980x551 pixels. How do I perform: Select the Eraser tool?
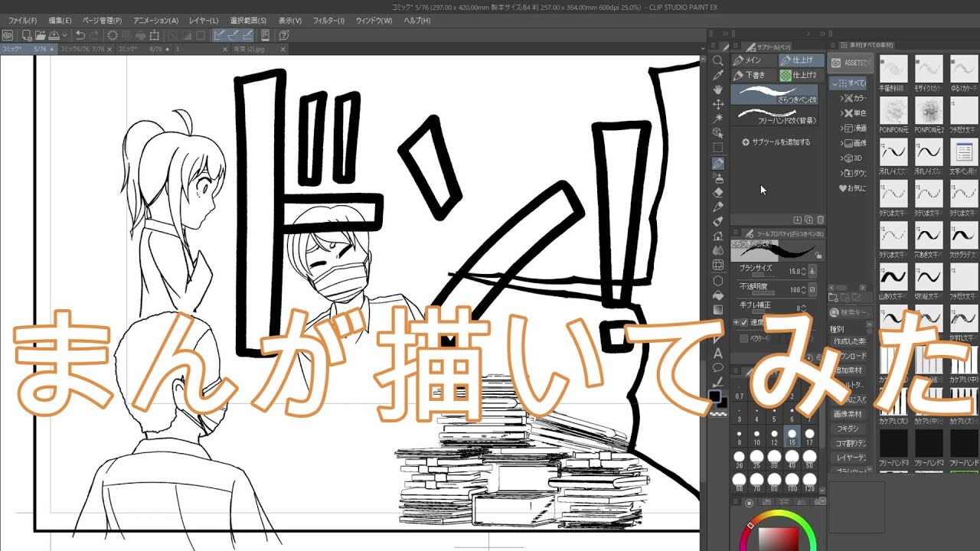pos(718,192)
